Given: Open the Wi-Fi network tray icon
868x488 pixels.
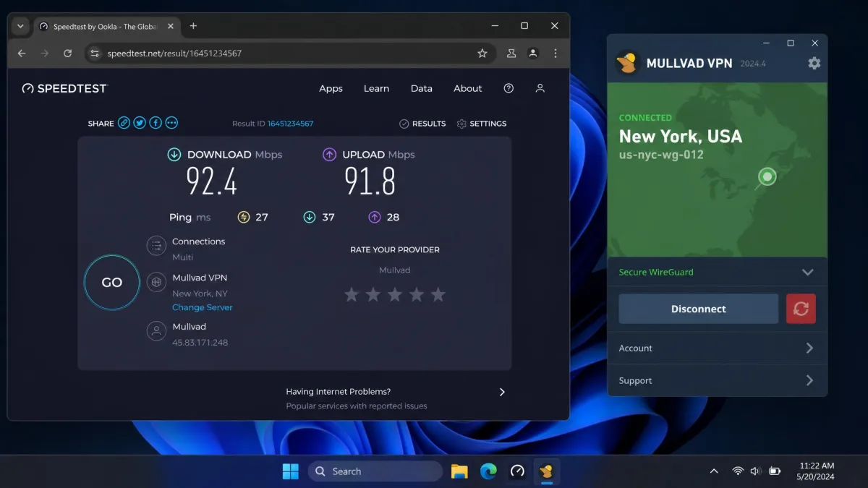Looking at the screenshot, I should pyautogui.click(x=738, y=471).
